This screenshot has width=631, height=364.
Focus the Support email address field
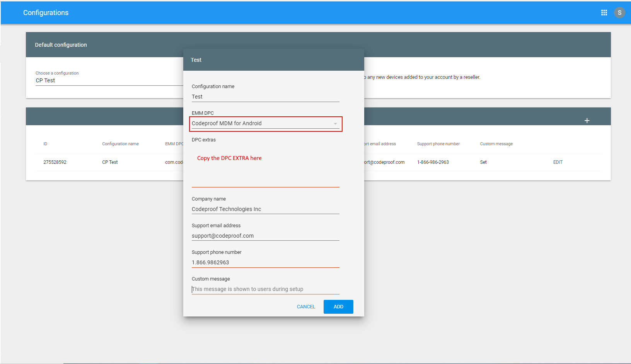266,236
